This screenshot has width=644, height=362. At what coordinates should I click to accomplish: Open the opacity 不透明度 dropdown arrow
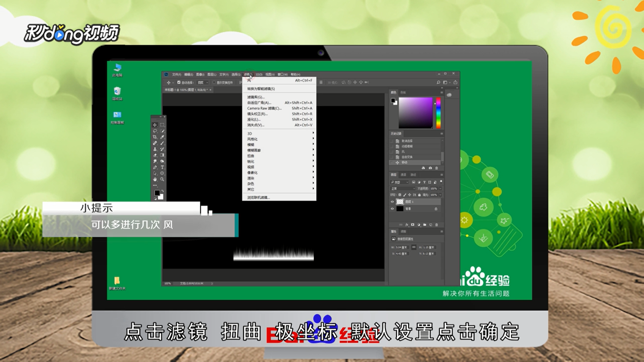[x=440, y=189]
